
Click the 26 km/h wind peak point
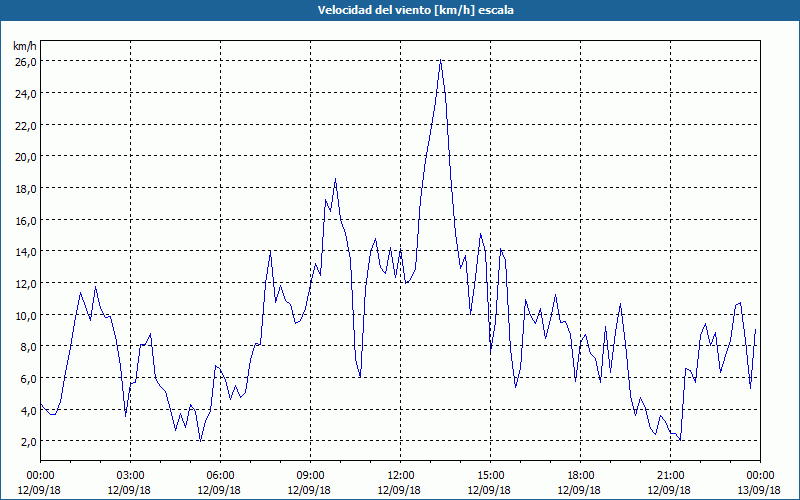pos(440,61)
